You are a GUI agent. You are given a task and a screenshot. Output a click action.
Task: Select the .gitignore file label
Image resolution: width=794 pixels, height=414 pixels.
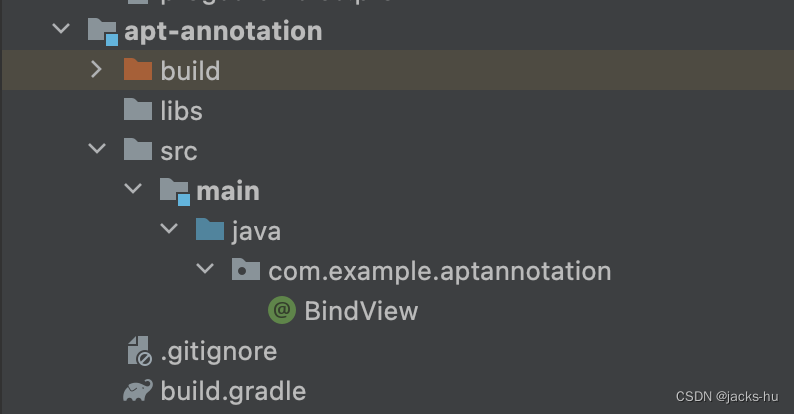tap(219, 351)
